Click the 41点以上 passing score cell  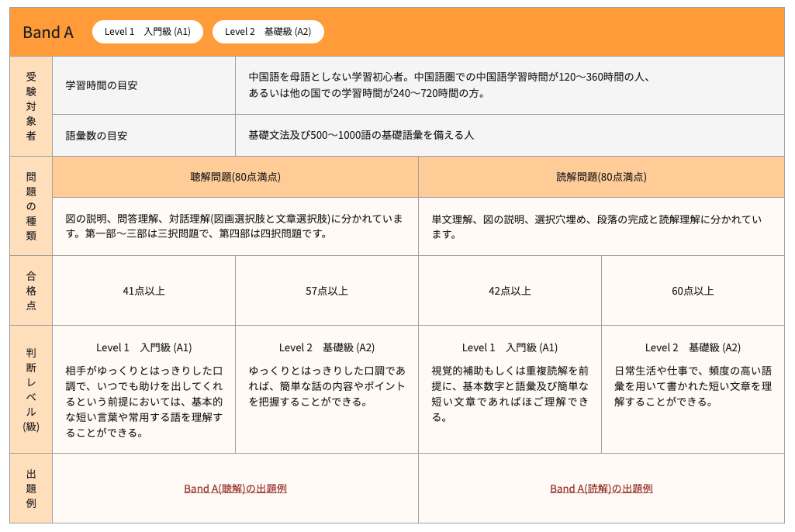[143, 291]
